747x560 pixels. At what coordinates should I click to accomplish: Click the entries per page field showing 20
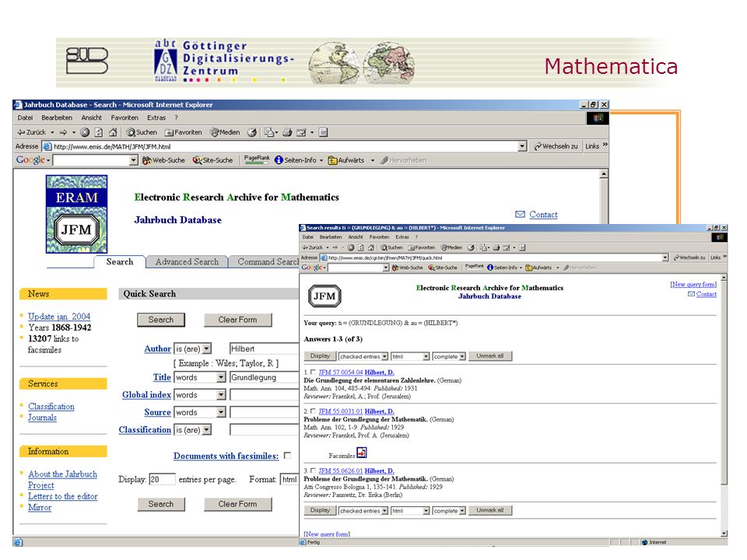pos(163,480)
